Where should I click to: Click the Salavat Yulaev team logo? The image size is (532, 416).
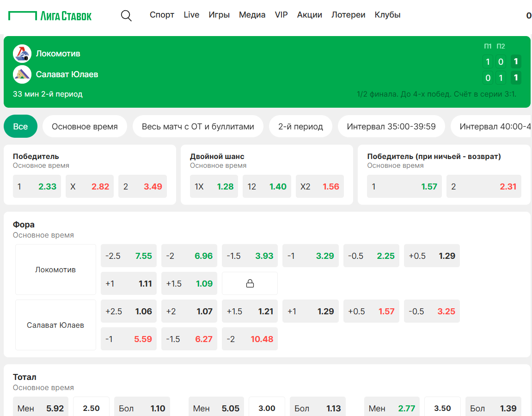coord(22,74)
